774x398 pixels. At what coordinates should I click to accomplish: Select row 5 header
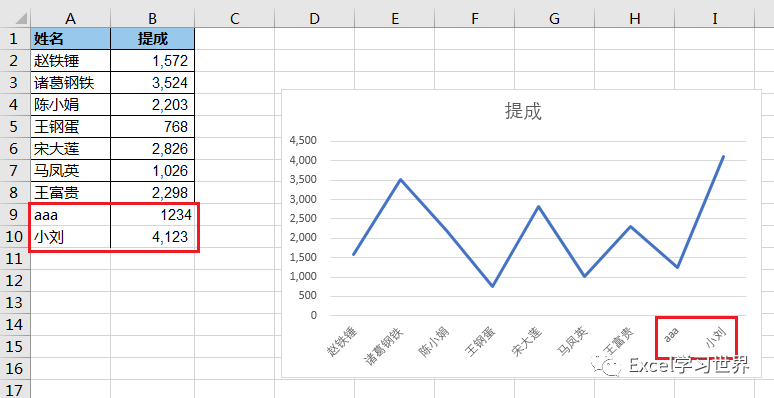[x=15, y=127]
